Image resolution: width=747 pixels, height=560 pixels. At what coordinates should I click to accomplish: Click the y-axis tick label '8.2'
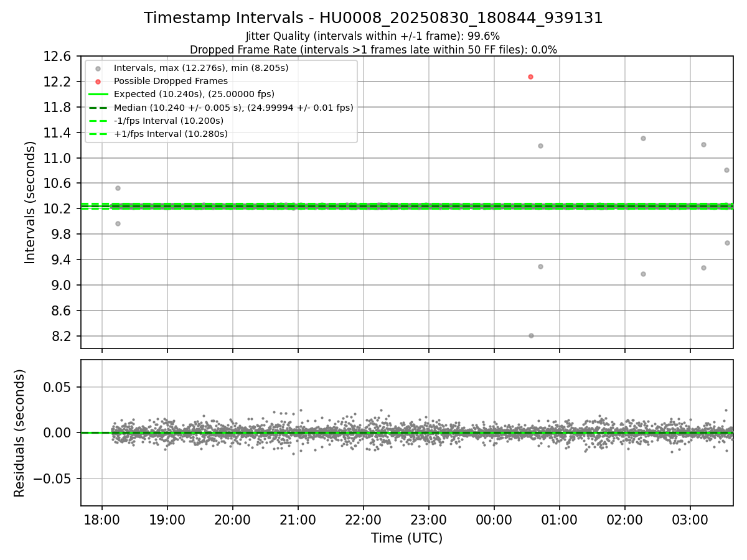[x=62, y=336]
